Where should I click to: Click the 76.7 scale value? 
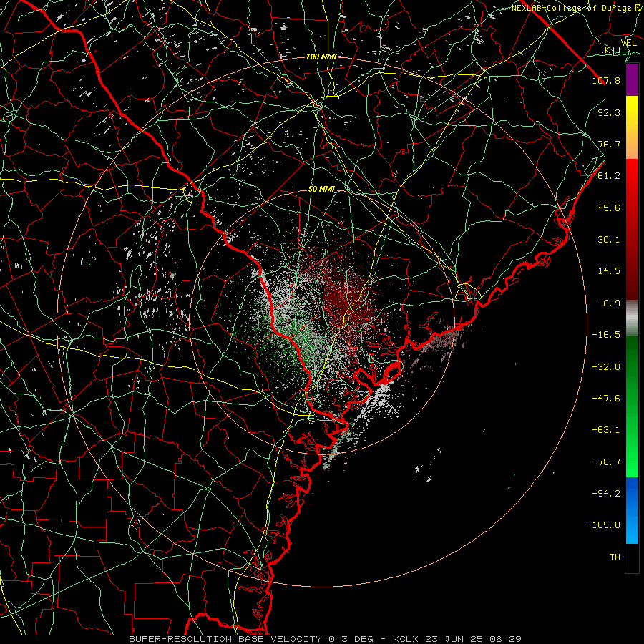(x=609, y=144)
